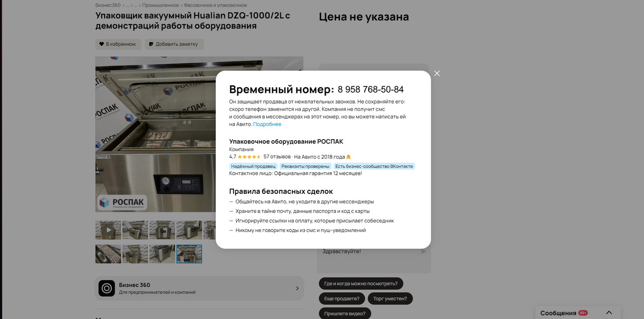
Task: Select third thumbnail in second gallery row
Action: (x=162, y=254)
